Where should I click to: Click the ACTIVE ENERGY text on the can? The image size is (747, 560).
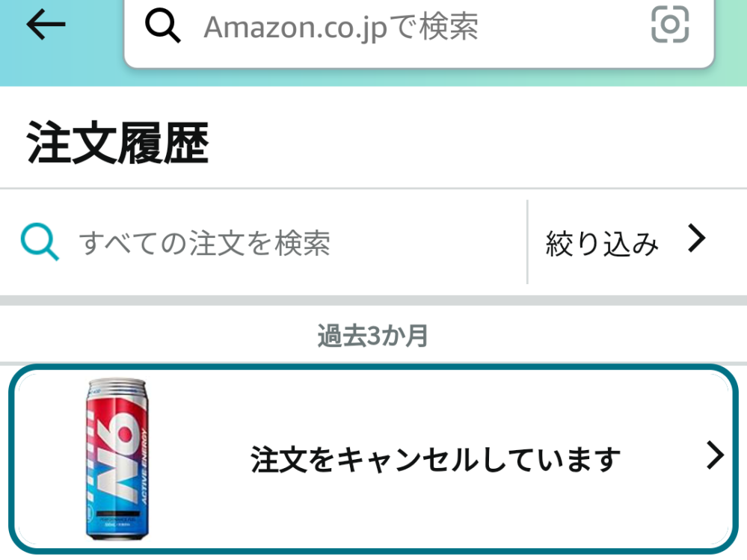tap(145, 467)
